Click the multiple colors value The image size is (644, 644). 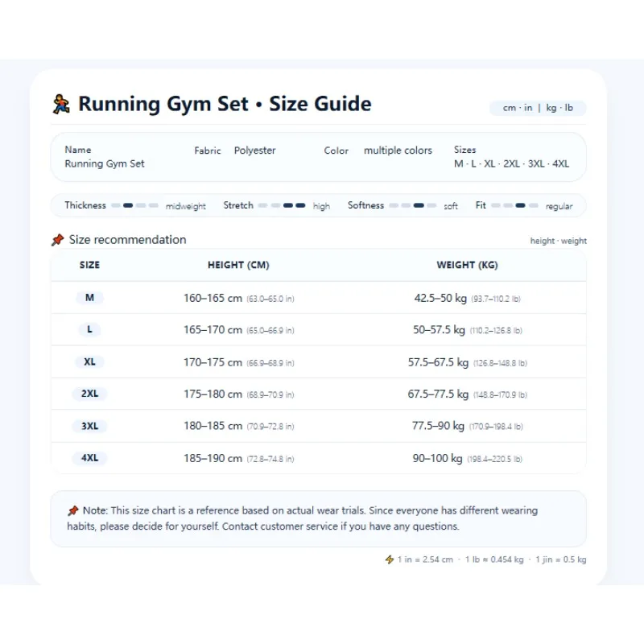[x=398, y=151]
